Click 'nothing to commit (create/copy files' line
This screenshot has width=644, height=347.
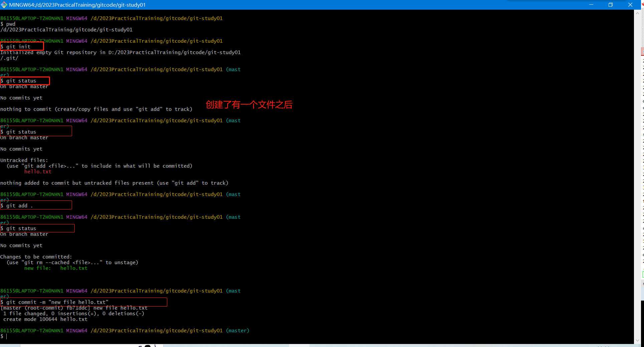[96, 109]
